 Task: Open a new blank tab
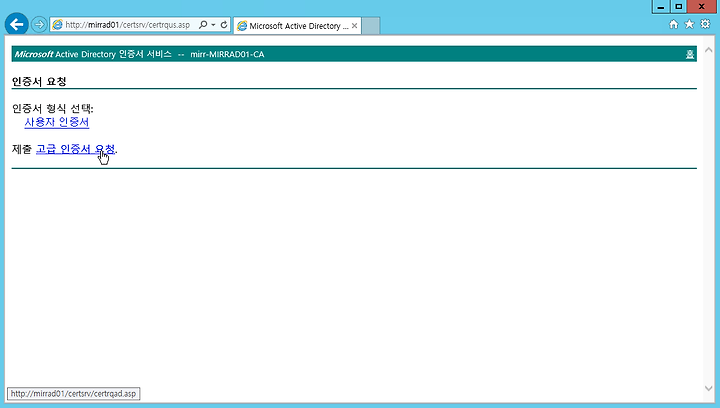pos(371,26)
